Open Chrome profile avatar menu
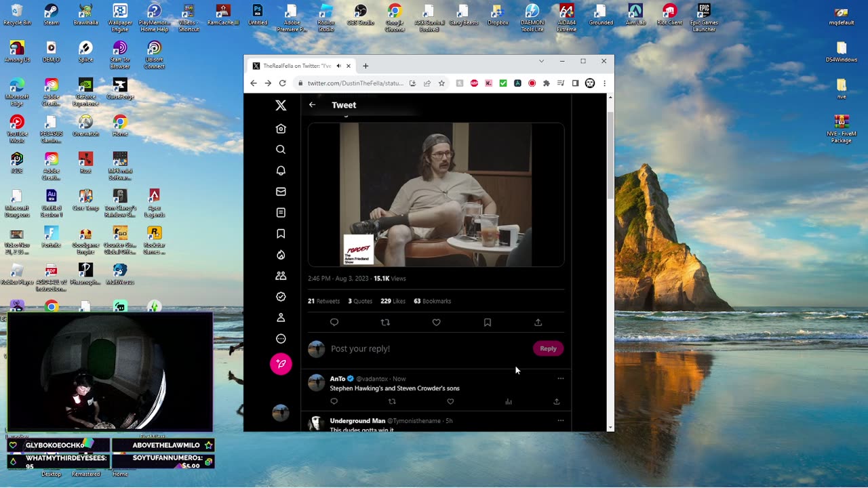This screenshot has width=868, height=488. point(590,83)
